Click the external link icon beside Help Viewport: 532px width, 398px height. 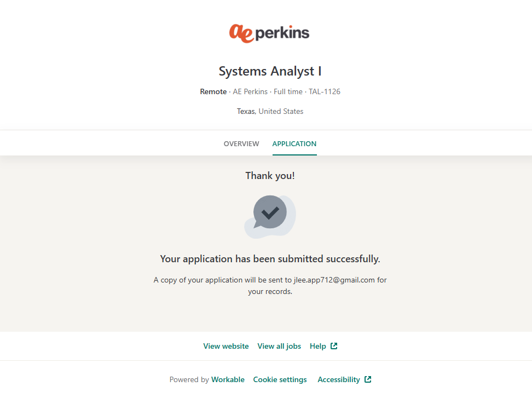334,346
